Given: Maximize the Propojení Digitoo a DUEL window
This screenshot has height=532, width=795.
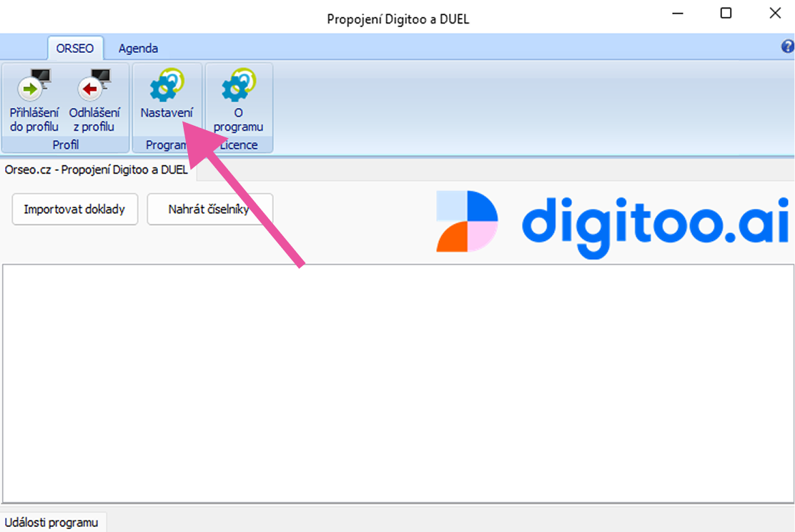Looking at the screenshot, I should [726, 14].
